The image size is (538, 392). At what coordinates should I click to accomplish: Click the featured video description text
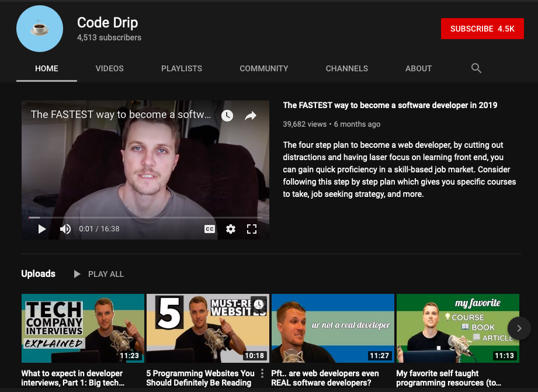[400, 169]
